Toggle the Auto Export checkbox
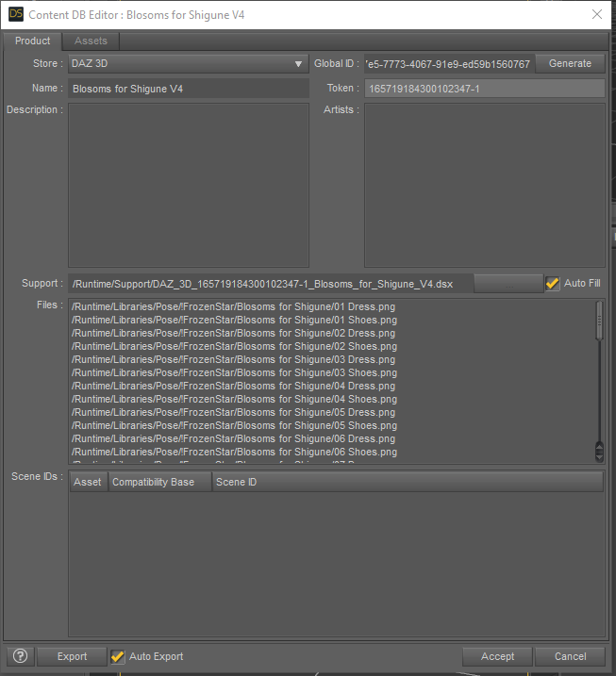Screen dimensions: 616x676 point(117,656)
